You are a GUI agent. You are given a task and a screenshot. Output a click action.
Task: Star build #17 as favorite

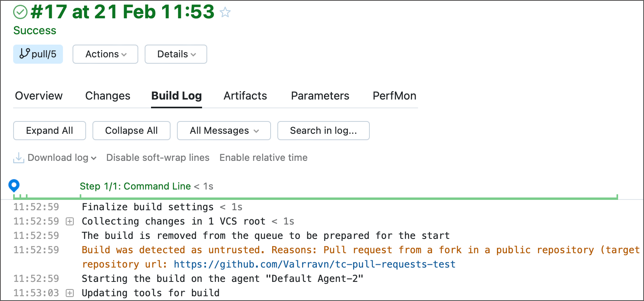[225, 12]
